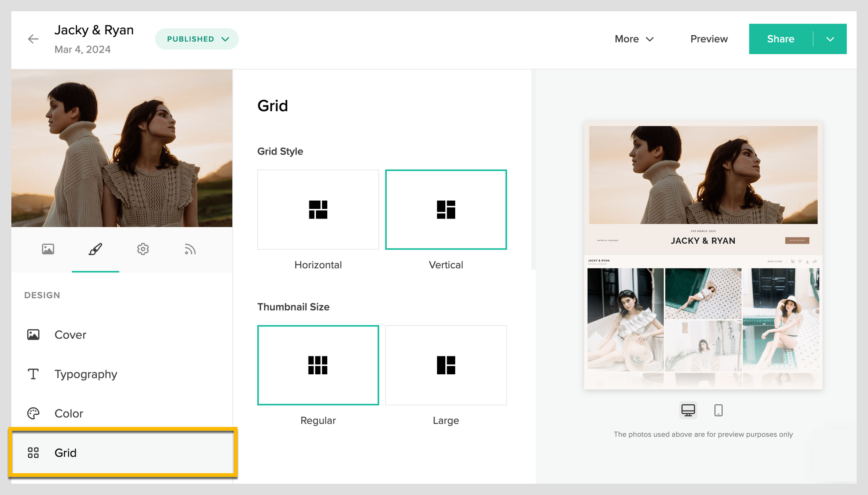This screenshot has height=495, width=868.
Task: Select the Vertical grid style
Action: 446,210
